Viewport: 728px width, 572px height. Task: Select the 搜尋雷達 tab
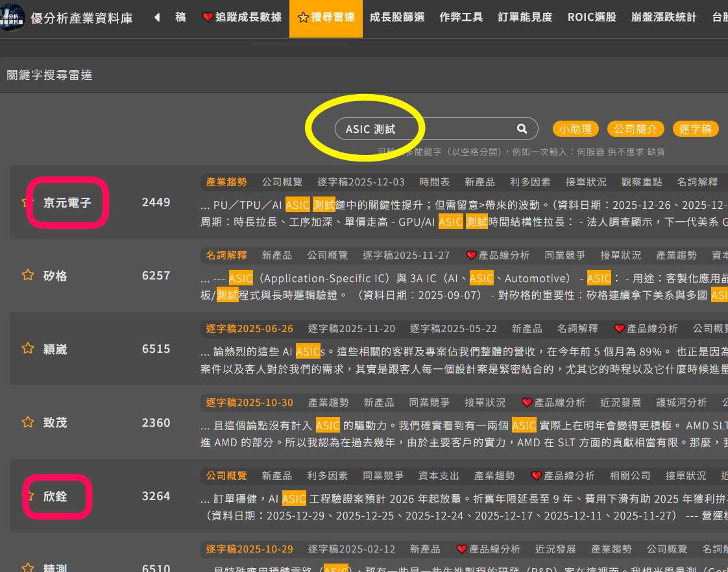(326, 18)
